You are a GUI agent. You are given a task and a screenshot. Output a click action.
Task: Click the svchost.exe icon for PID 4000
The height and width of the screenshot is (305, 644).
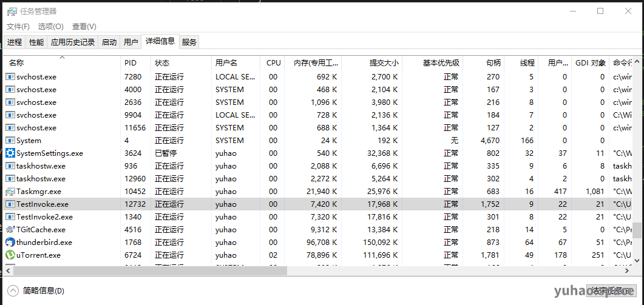(10, 90)
